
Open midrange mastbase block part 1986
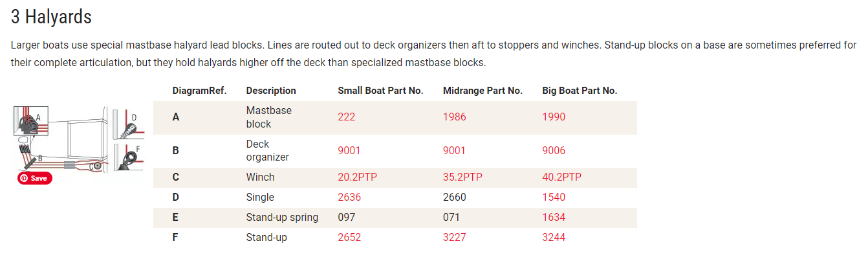pyautogui.click(x=454, y=117)
